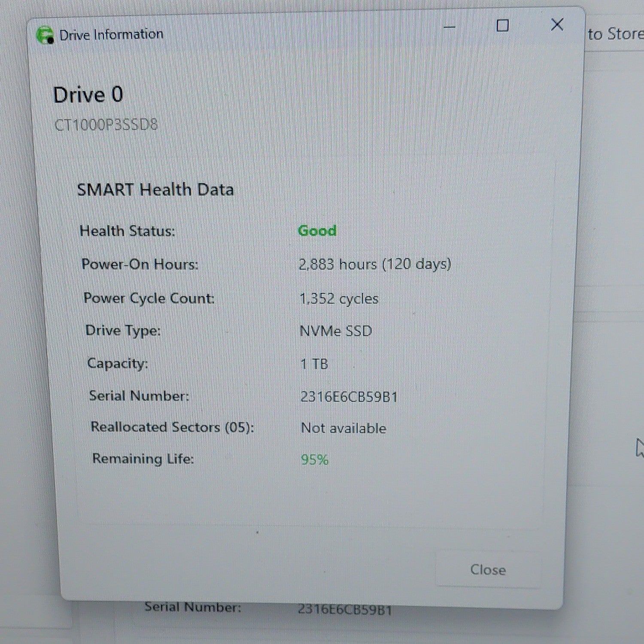Click the green app icon in the title bar
The image size is (644, 644).
[x=45, y=35]
